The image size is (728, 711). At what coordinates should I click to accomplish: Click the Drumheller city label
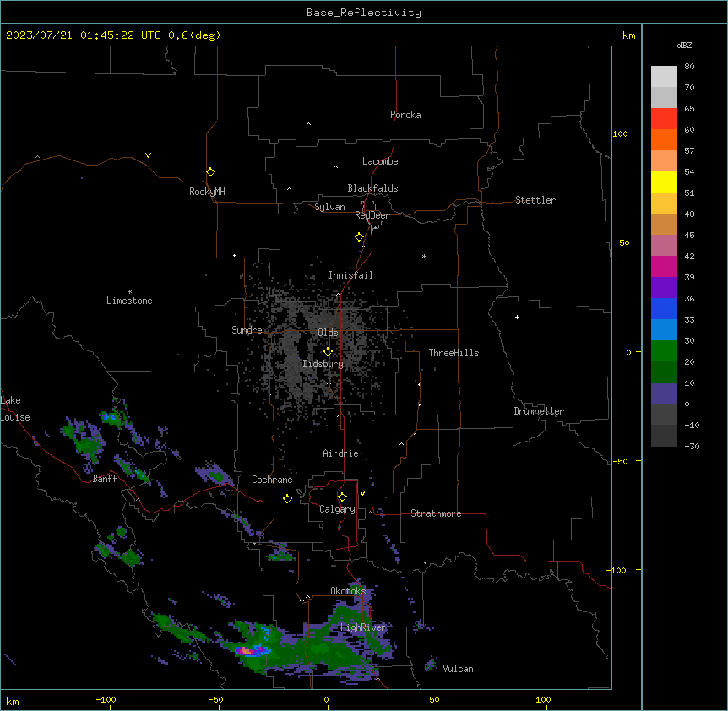539,411
